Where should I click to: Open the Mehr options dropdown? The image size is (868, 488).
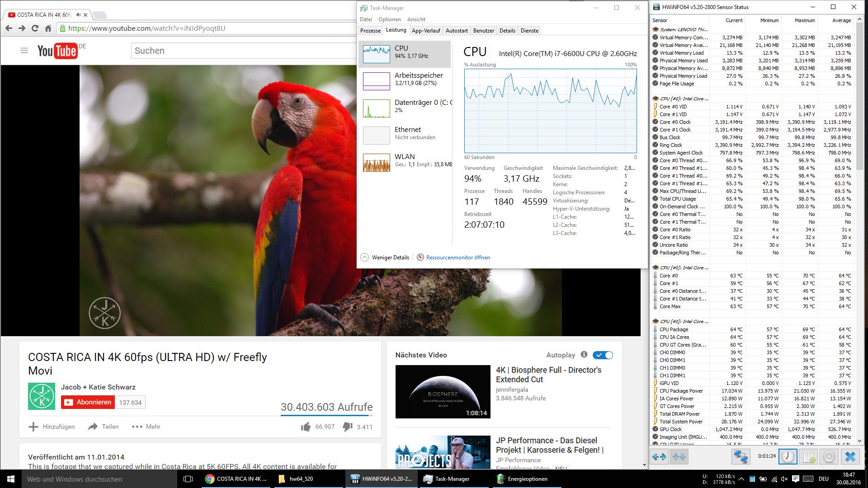[x=146, y=427]
